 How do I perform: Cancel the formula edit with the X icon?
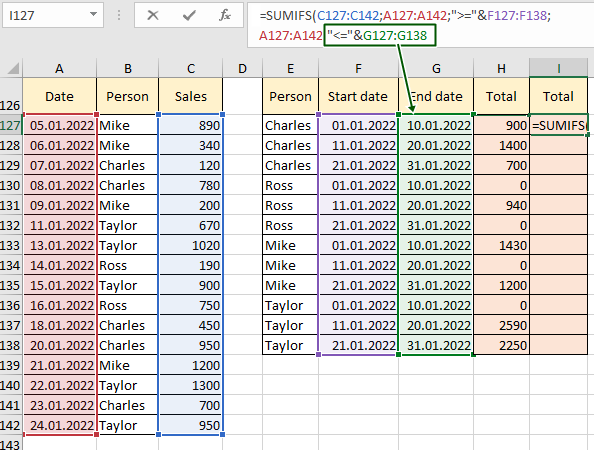[x=153, y=15]
